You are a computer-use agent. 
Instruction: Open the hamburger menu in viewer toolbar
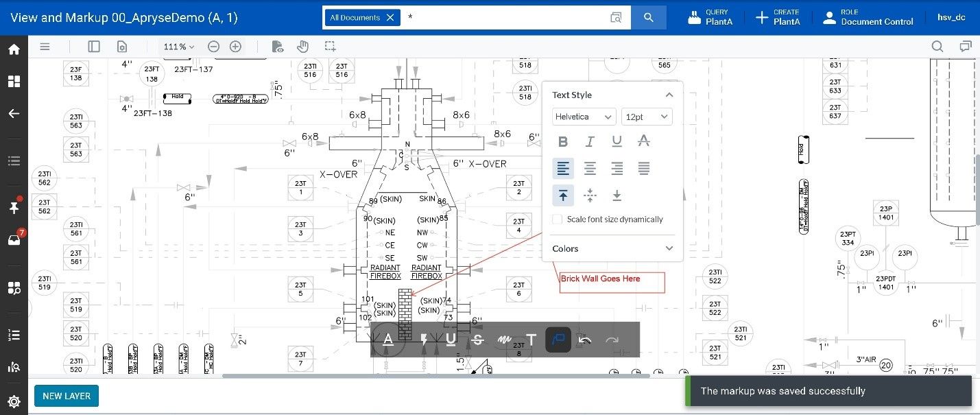click(x=45, y=47)
